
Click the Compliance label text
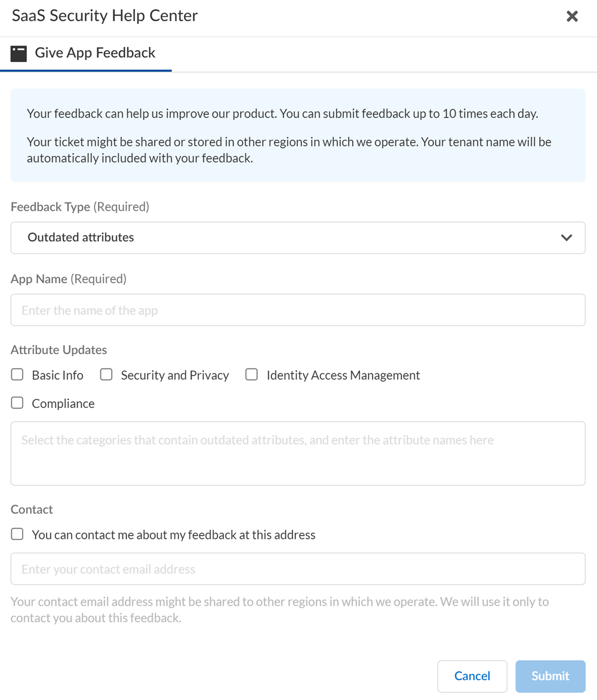(63, 404)
